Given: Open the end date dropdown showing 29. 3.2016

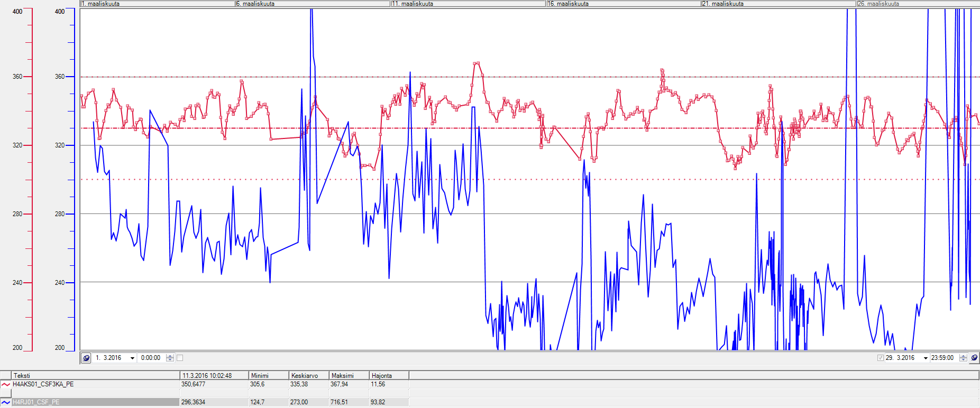Looking at the screenshot, I should [x=926, y=358].
